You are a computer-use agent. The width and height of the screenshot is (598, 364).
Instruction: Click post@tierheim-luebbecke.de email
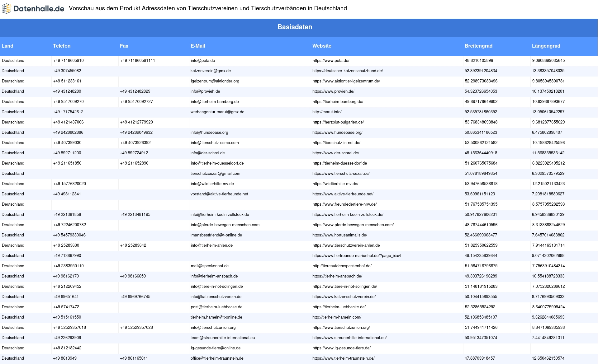[216, 307]
